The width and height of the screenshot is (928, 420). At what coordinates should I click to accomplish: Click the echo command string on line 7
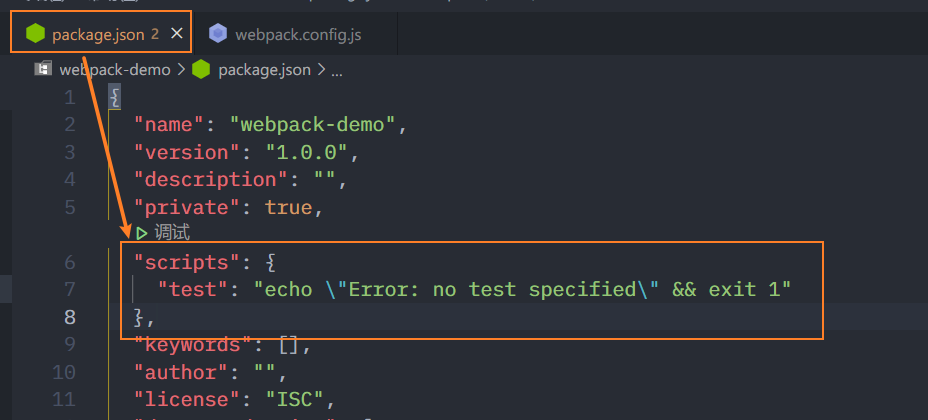(x=523, y=290)
